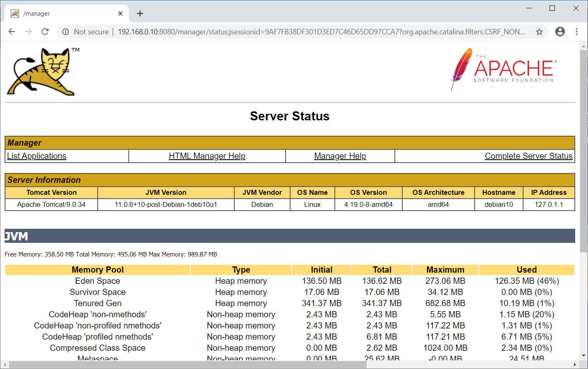The height and width of the screenshot is (369, 588).
Task: Click the Eden Space row label
Action: [x=98, y=281]
